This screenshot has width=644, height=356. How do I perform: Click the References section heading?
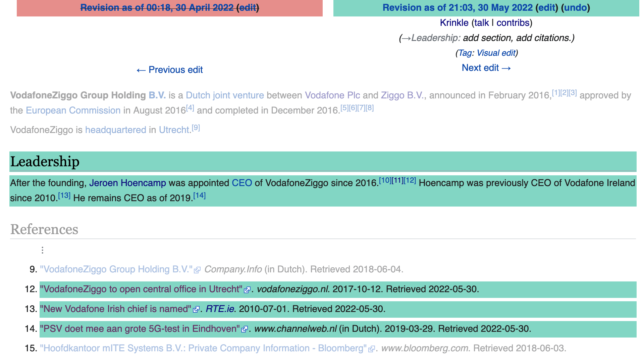point(44,229)
